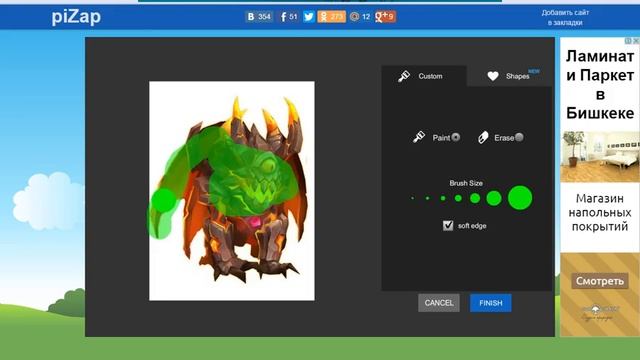This screenshot has height=360, width=640.
Task: Choose the sixth brush size dot
Action: pyautogui.click(x=494, y=198)
